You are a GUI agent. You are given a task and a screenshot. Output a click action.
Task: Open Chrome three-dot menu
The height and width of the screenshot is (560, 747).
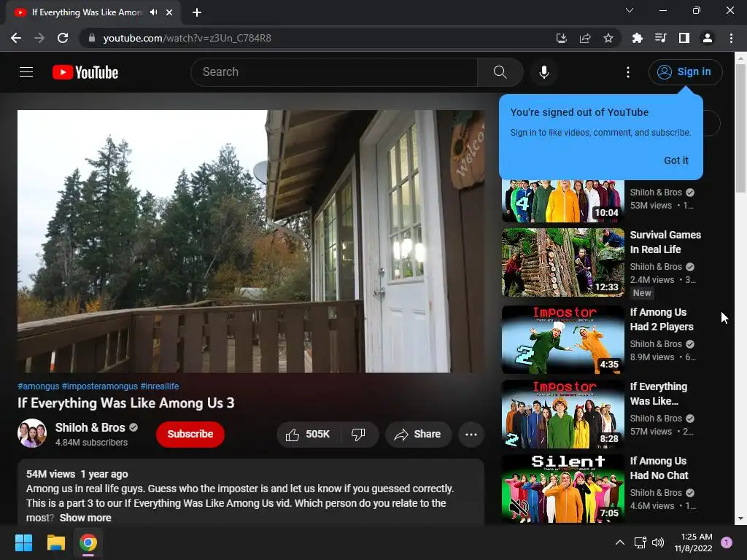coord(731,38)
